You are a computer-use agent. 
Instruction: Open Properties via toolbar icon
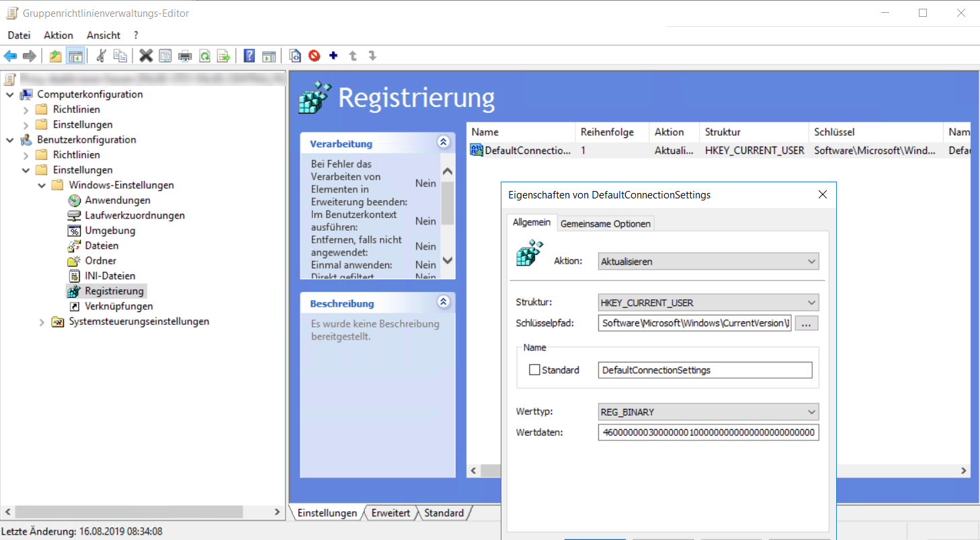tap(165, 56)
